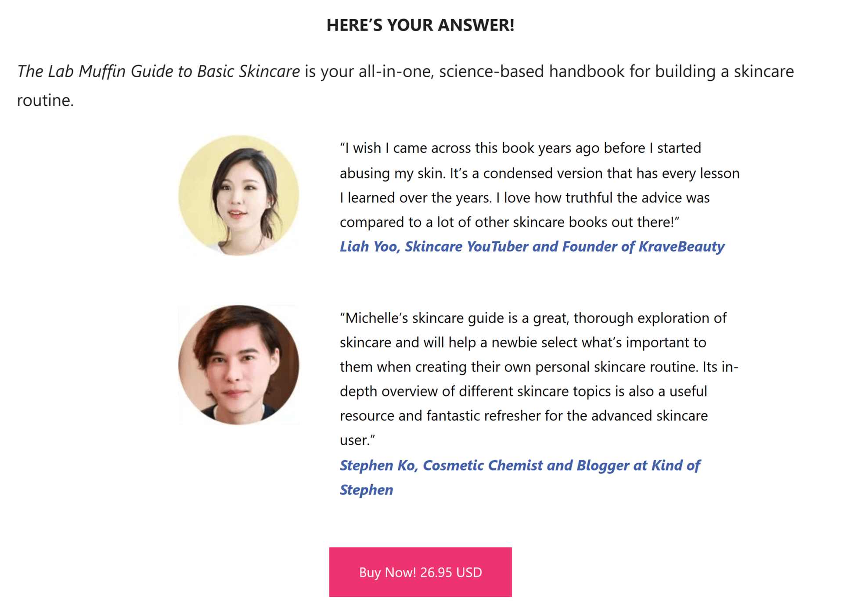Click the lone "Stephen" on the link's last line

click(366, 490)
